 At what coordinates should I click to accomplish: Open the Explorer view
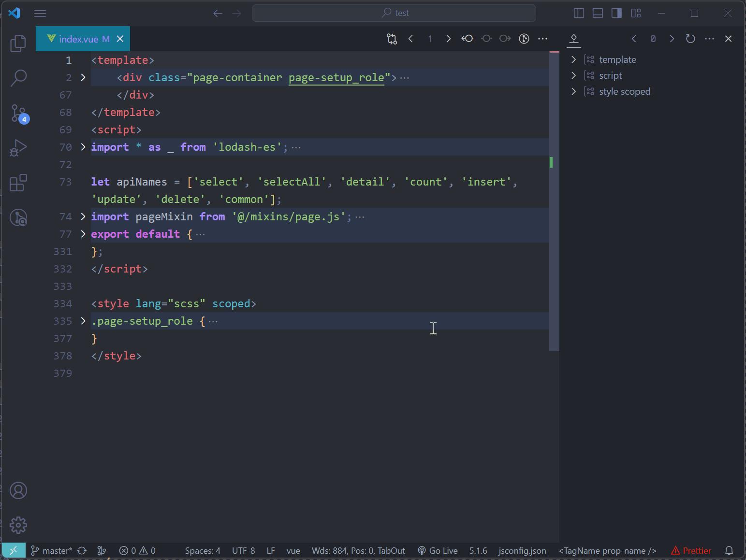point(18,43)
